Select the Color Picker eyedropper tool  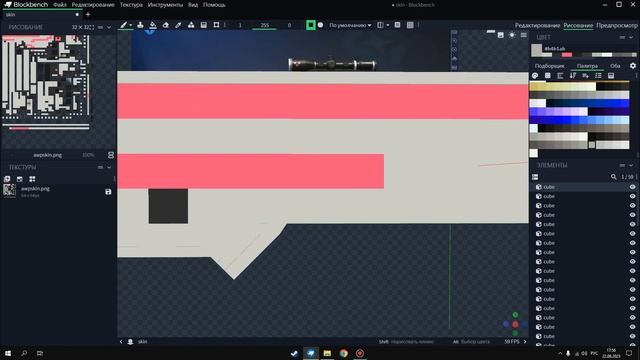pos(178,25)
